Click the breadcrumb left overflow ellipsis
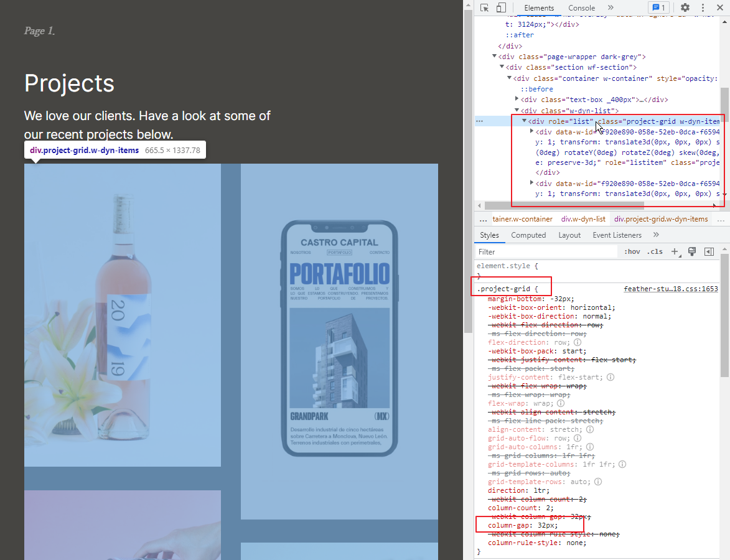 click(484, 219)
